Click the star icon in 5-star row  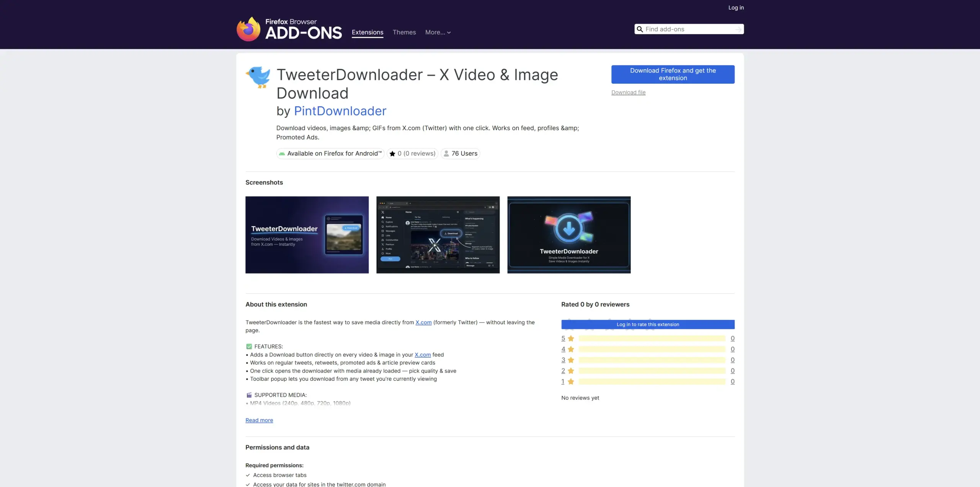pyautogui.click(x=571, y=339)
